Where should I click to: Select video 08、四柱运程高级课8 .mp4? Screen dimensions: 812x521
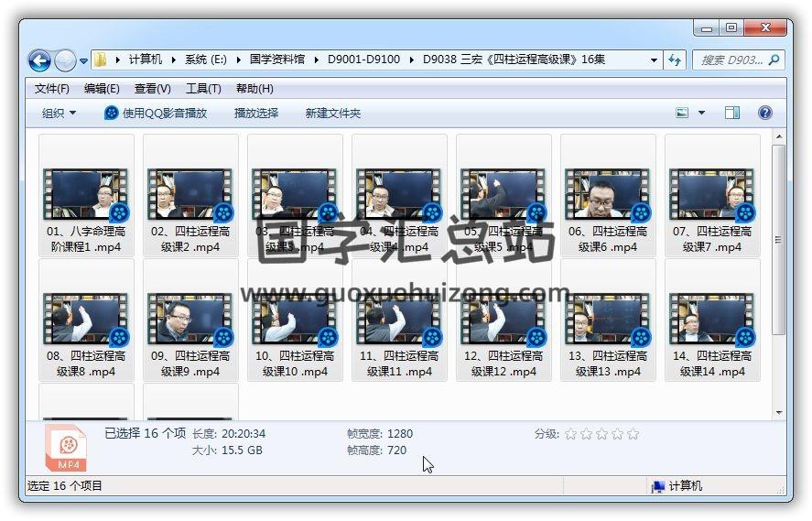coord(86,320)
